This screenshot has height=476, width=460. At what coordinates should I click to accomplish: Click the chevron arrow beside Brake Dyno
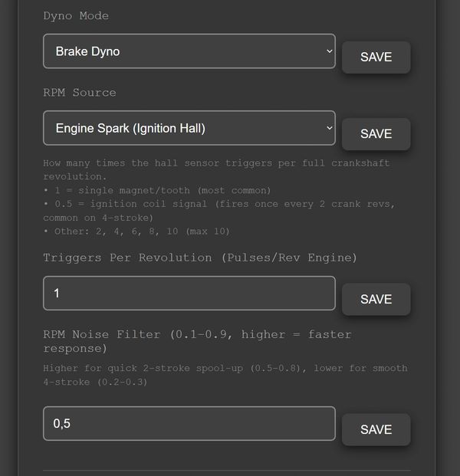pos(329,51)
